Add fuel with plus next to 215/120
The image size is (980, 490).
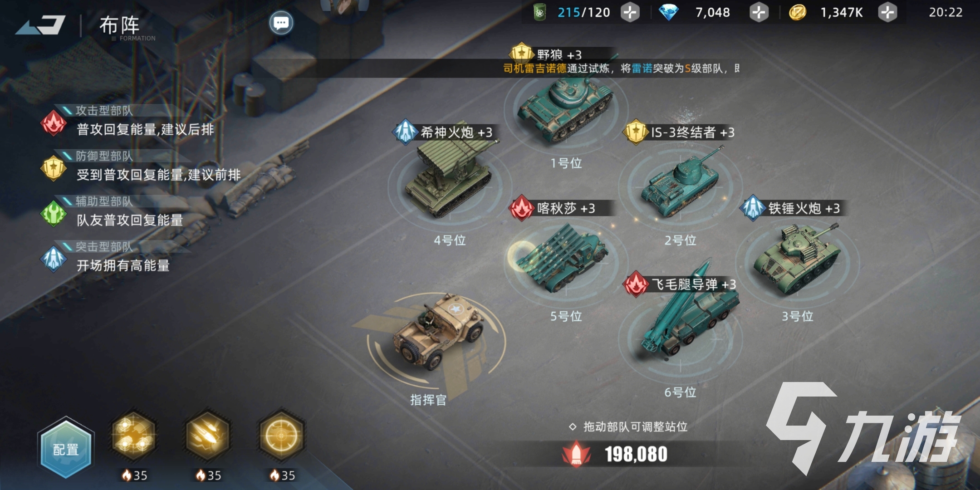click(x=630, y=12)
